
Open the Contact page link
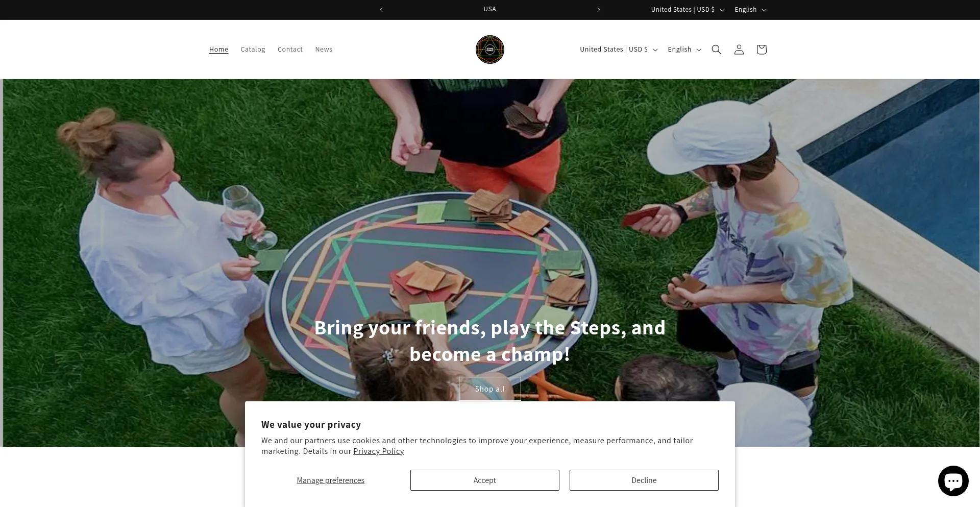290,50
